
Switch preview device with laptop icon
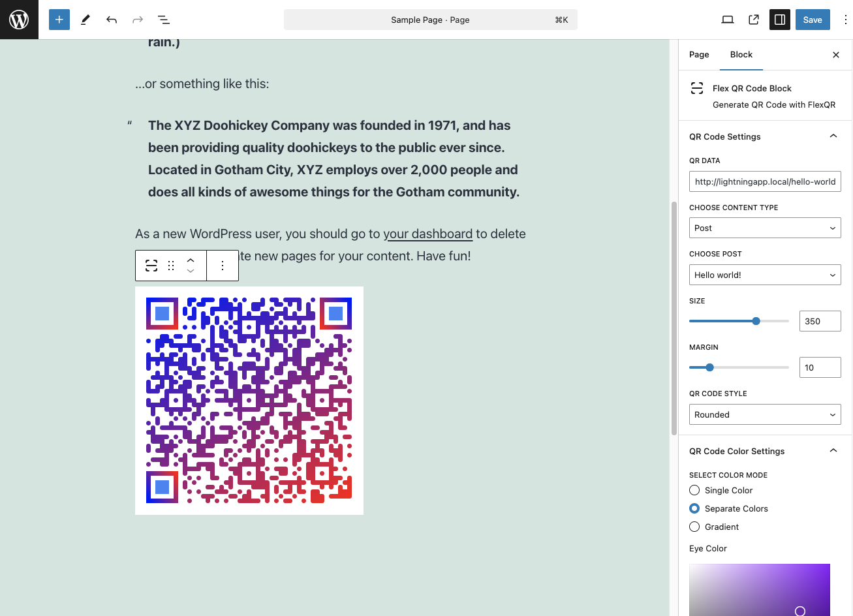[x=728, y=20]
